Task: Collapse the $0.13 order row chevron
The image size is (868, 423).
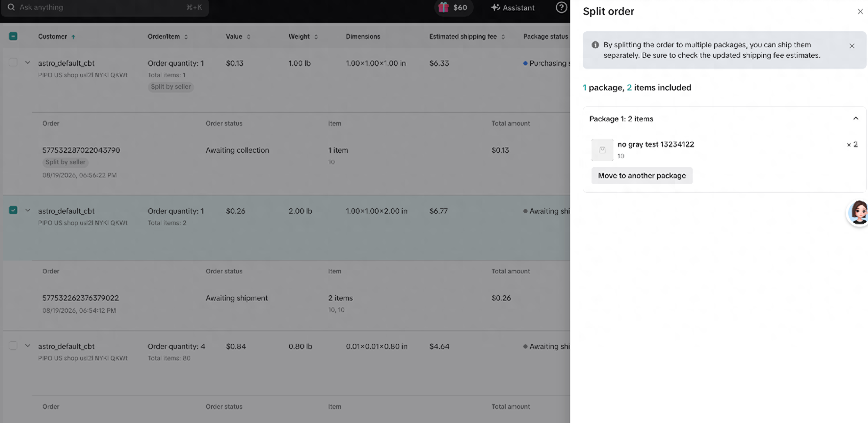Action: pyautogui.click(x=28, y=63)
